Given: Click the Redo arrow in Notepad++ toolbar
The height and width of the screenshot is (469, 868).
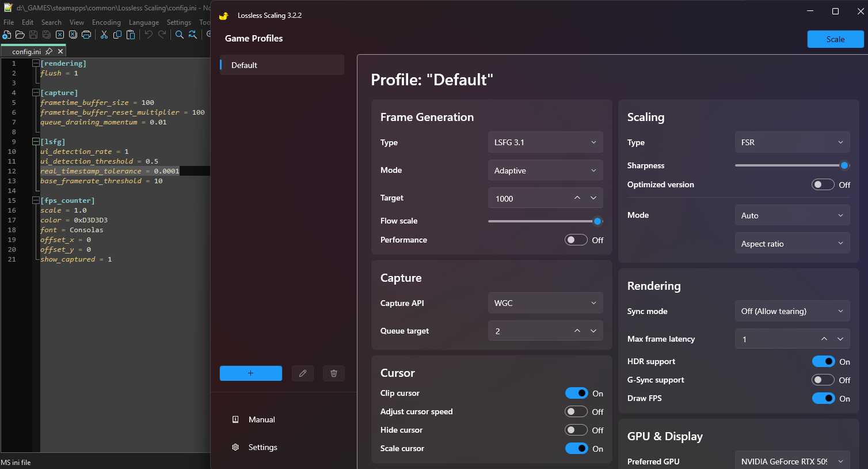Looking at the screenshot, I should [x=162, y=35].
